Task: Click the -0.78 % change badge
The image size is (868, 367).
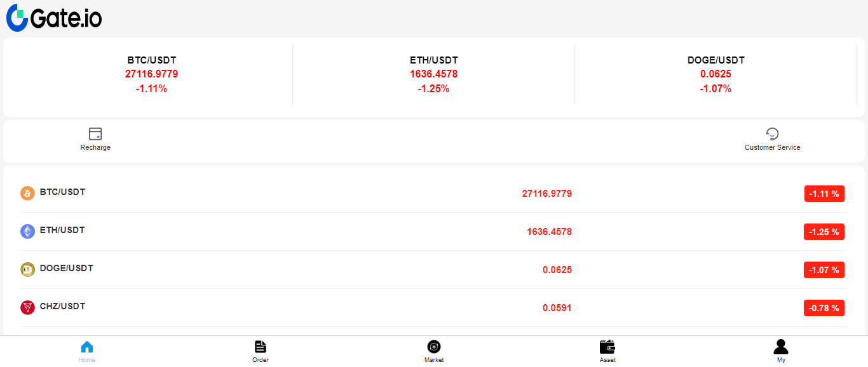Action: (824, 308)
